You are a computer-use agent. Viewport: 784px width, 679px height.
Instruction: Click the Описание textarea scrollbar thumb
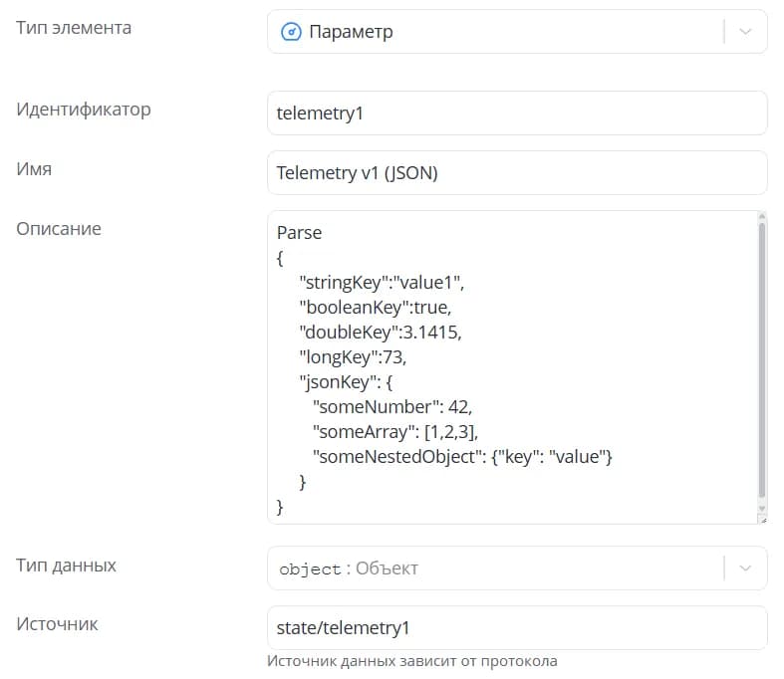pyautogui.click(x=762, y=359)
